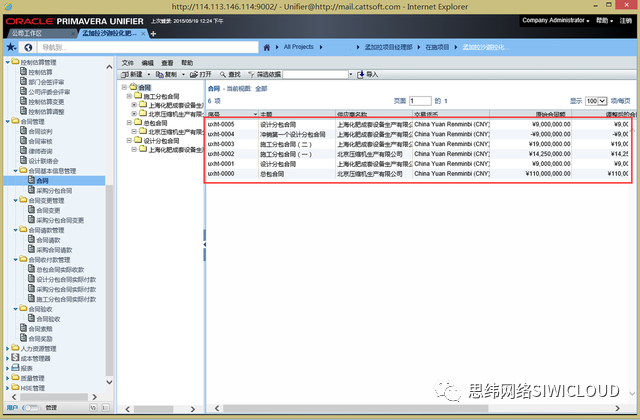Screen dimensions: 640x420
Task: Select row uxht-0005
Action: pos(418,124)
